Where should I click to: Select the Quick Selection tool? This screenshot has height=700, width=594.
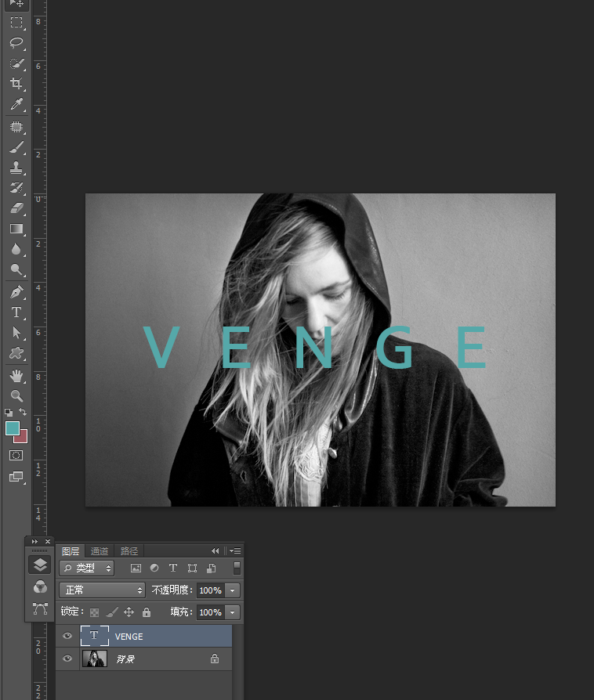[16, 63]
